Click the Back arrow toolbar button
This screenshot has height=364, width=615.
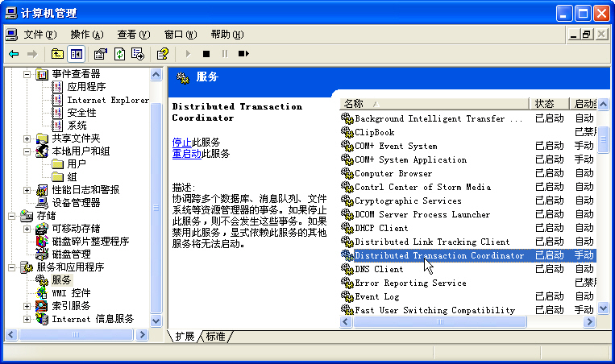tap(14, 54)
